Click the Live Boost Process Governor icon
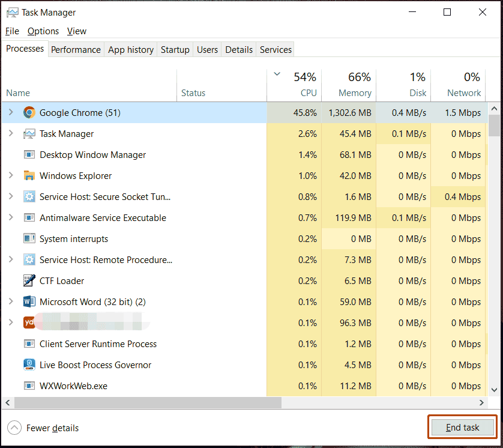The image size is (503, 448). click(29, 365)
